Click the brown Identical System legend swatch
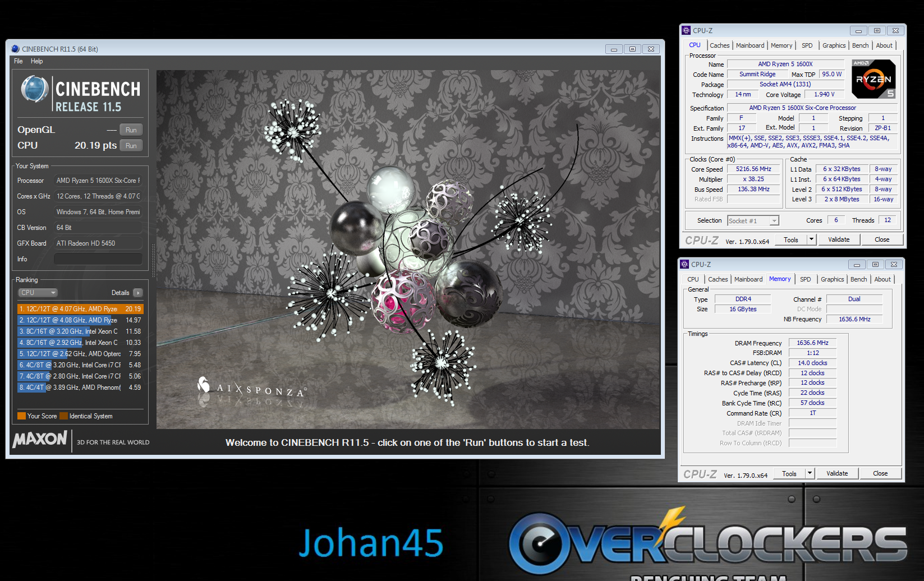 [63, 416]
